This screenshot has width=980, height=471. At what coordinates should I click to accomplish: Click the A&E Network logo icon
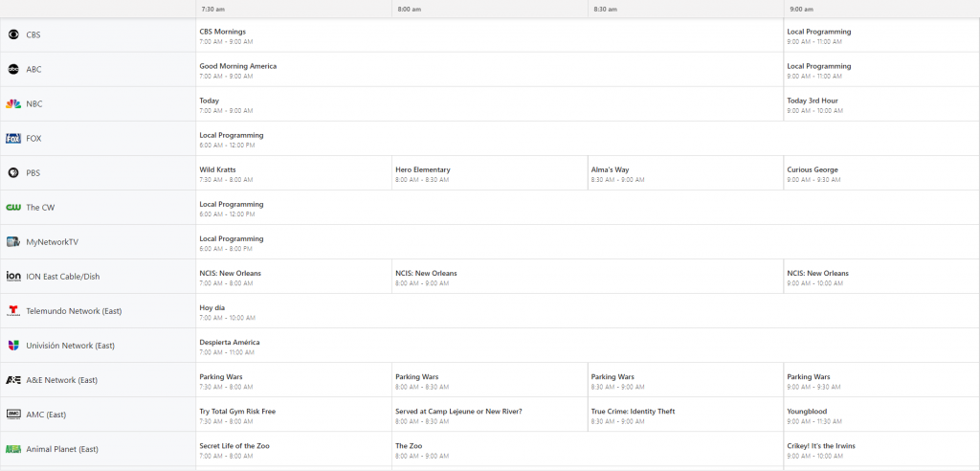(x=13, y=380)
